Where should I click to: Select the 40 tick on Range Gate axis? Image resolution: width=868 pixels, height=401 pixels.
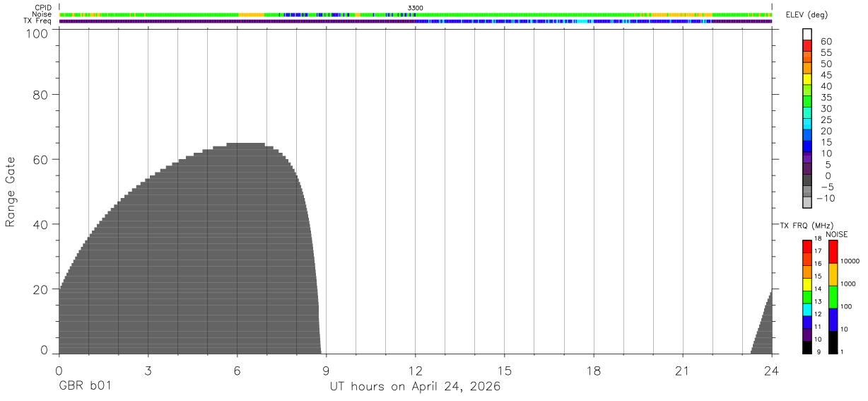click(x=40, y=224)
